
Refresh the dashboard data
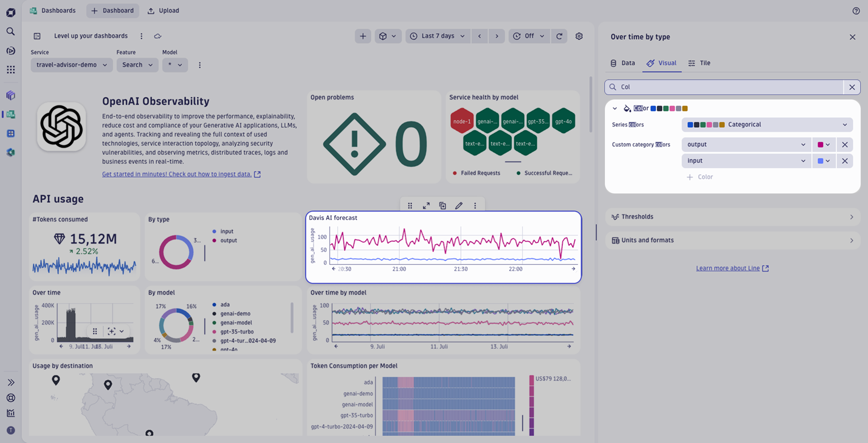[559, 36]
